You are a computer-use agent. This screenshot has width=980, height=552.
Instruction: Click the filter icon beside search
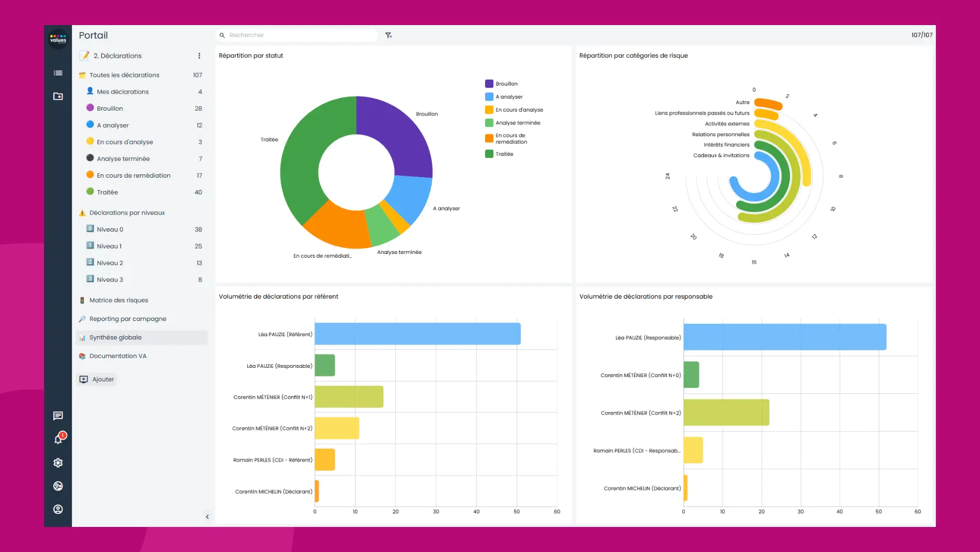389,35
